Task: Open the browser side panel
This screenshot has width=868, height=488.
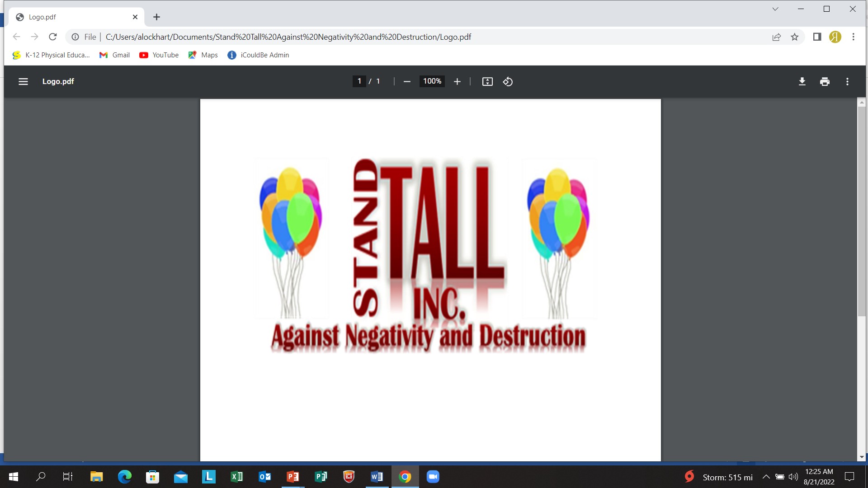Action: pyautogui.click(x=817, y=37)
